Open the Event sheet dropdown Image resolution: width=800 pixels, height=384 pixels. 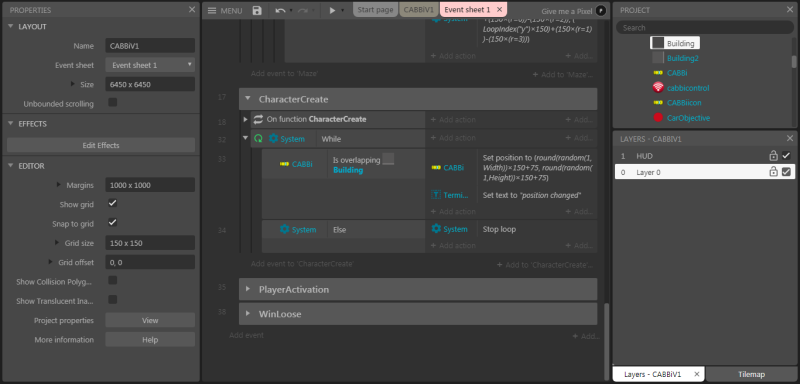coord(150,65)
